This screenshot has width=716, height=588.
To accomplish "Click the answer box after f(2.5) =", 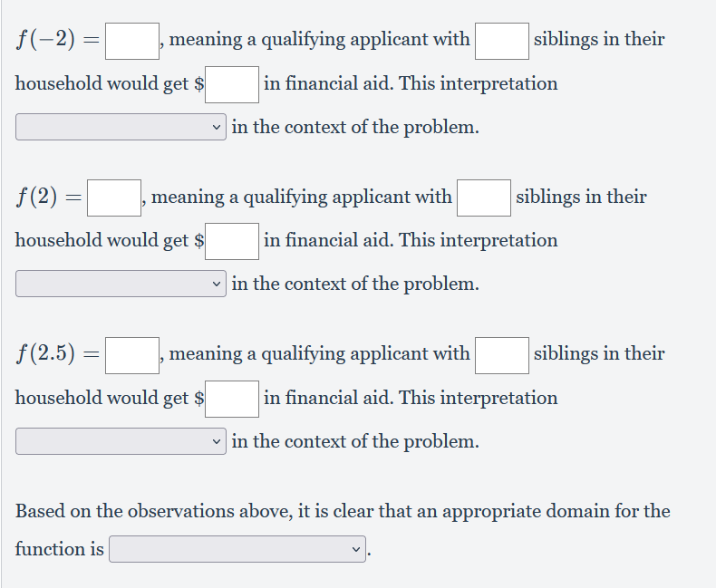I will click(132, 355).
